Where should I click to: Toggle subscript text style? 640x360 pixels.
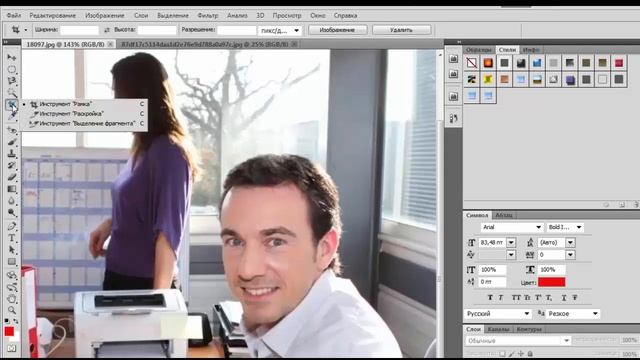549,298
